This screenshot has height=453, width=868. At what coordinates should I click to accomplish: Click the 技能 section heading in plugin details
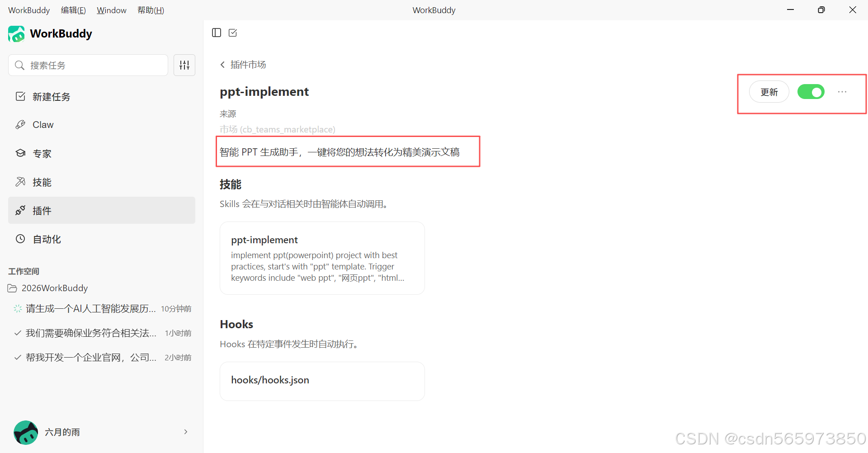pos(231,184)
